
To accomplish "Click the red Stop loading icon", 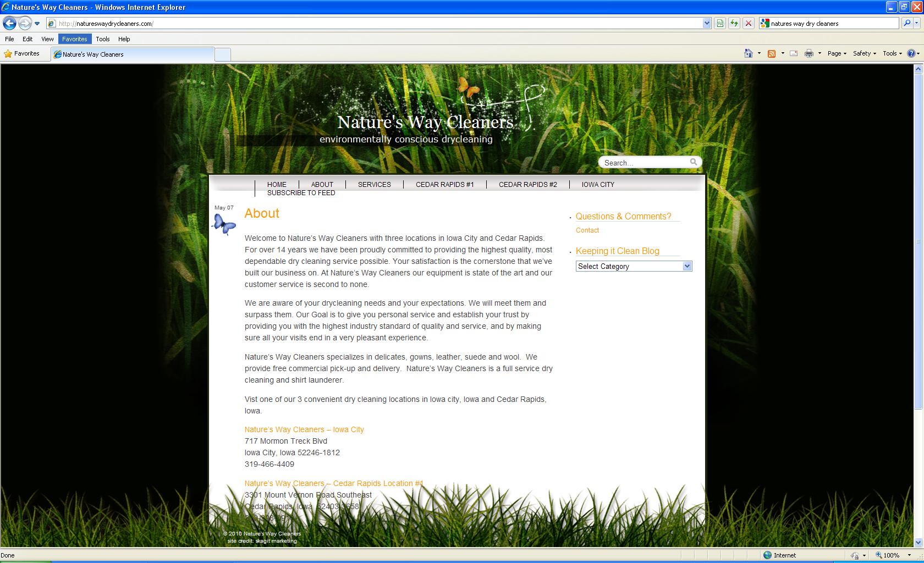I will (x=749, y=23).
